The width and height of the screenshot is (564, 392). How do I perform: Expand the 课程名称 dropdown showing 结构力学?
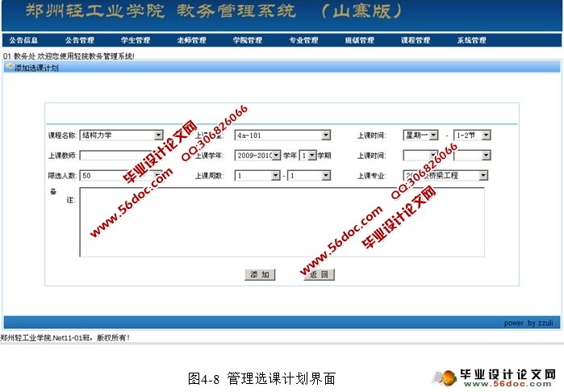121,136
